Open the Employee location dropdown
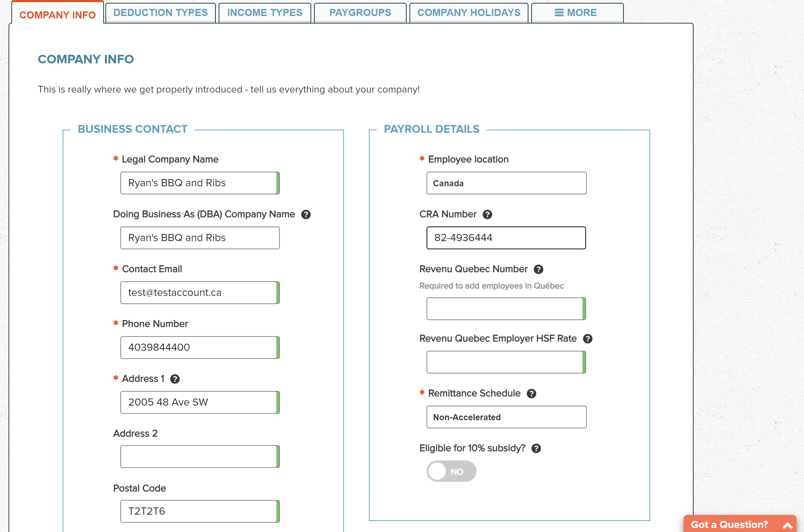Image resolution: width=804 pixels, height=532 pixels. (506, 183)
